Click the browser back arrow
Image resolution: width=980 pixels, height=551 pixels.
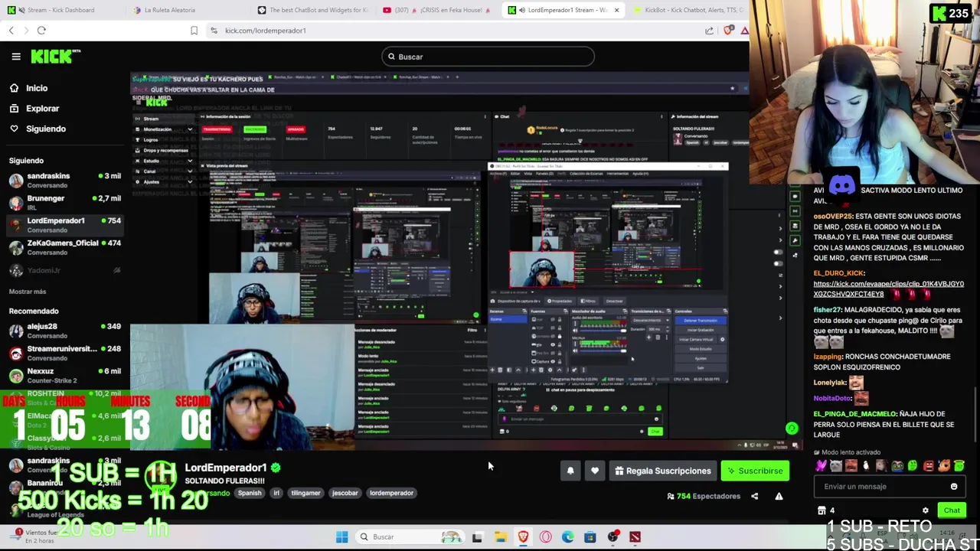pyautogui.click(x=11, y=31)
